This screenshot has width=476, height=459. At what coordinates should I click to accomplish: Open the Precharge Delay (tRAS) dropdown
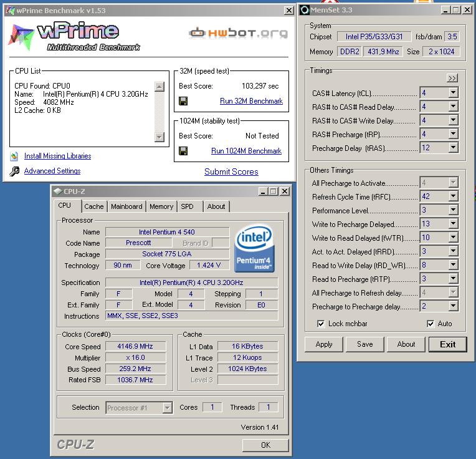(453, 148)
